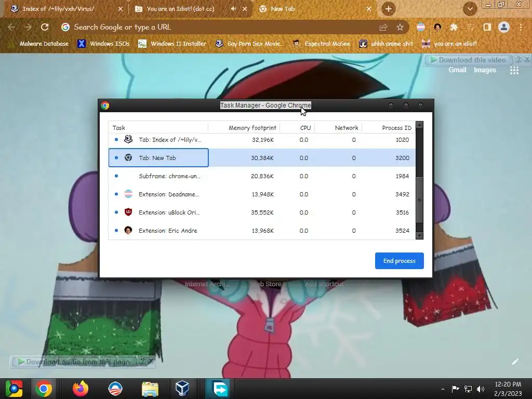Select the Subframe: chrome-un... row
The image size is (532, 399).
coord(262,176)
